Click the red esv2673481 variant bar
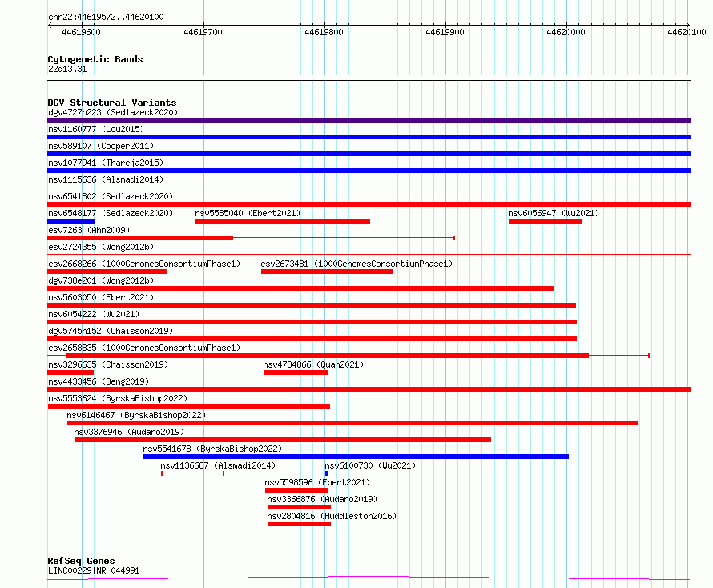The width and height of the screenshot is (713, 588). tap(327, 272)
